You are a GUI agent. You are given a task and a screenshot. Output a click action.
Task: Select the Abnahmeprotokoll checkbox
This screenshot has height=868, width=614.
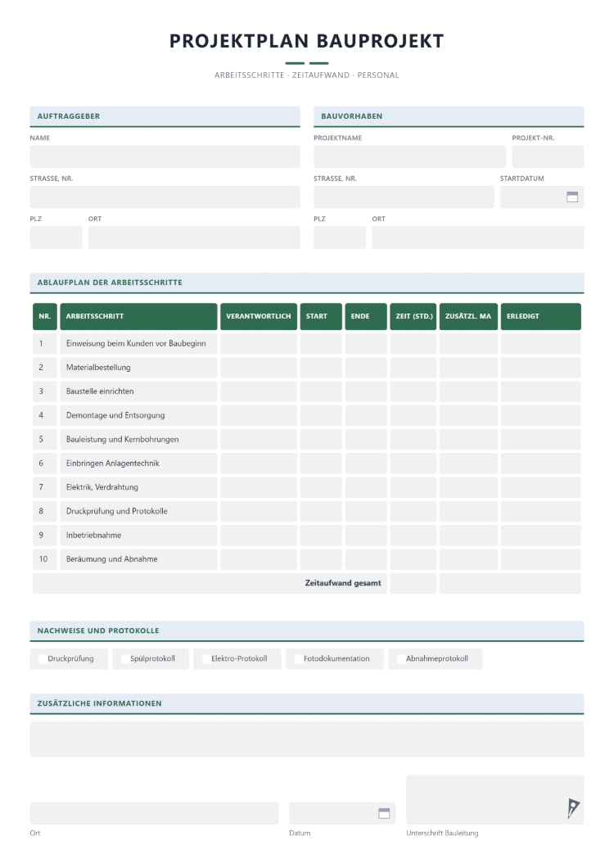pyautogui.click(x=401, y=658)
